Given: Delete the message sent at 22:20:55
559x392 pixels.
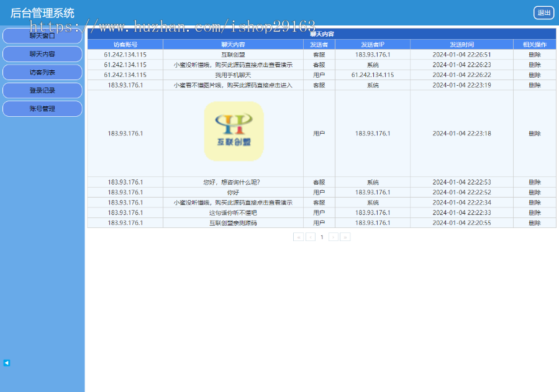Looking at the screenshot, I should click(535, 223).
